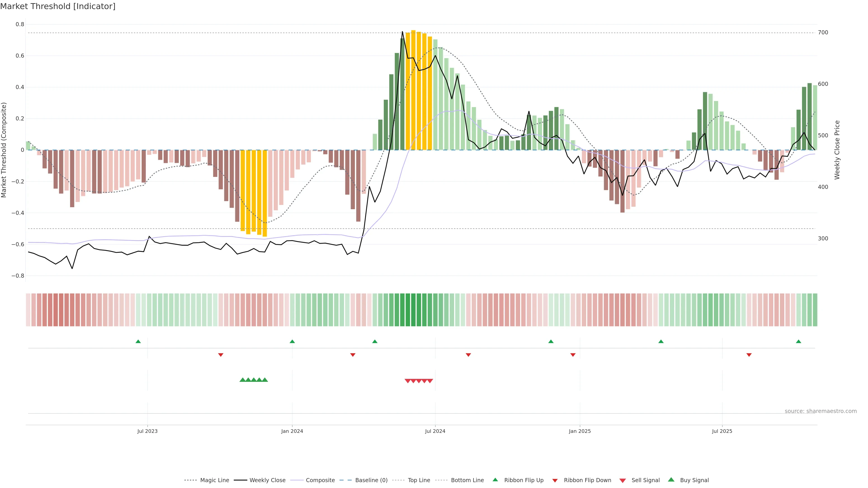Click the Ribbon Flip Up legend triangle icon
868x488 pixels.
coord(495,480)
